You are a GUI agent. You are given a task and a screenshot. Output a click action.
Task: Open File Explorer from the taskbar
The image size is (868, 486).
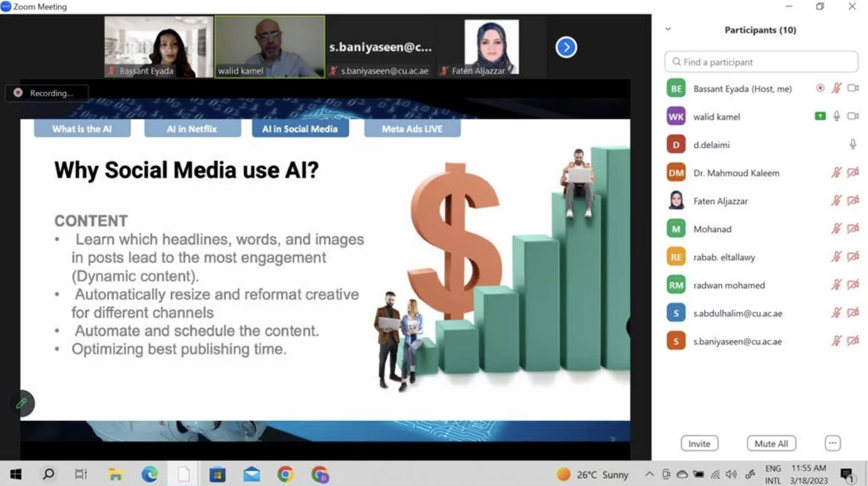click(x=115, y=474)
